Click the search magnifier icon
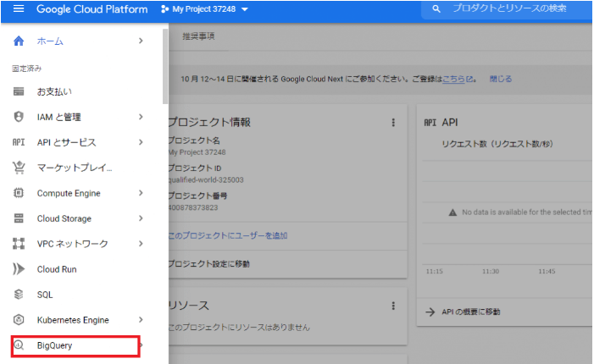The height and width of the screenshot is (364, 594). [x=436, y=8]
